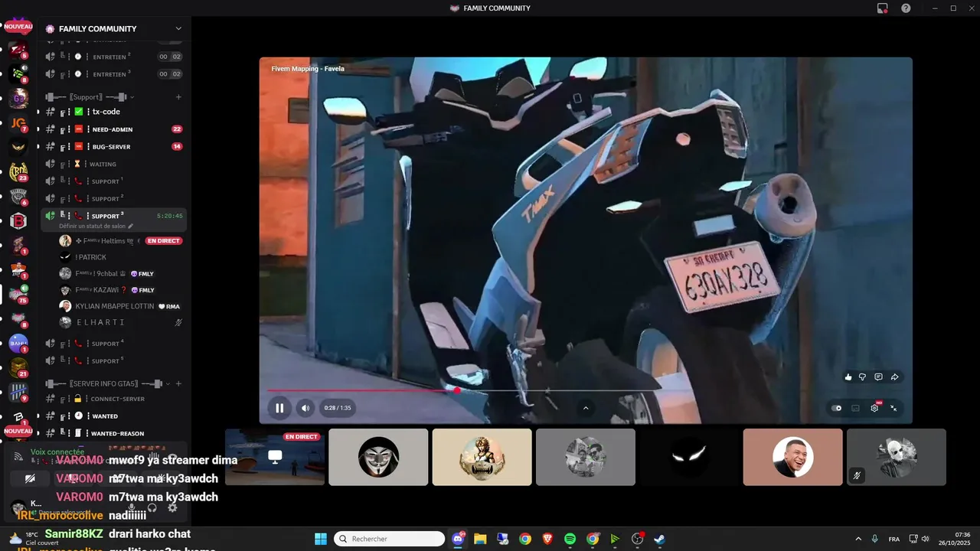980x551 pixels.
Task: Open the JG server icon
Action: pyautogui.click(x=18, y=122)
